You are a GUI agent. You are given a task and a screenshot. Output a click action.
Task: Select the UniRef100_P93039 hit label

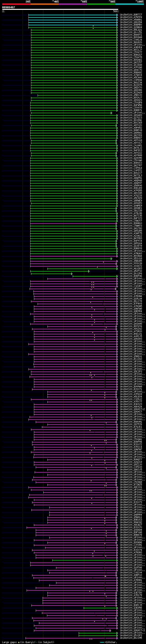click(x=131, y=263)
